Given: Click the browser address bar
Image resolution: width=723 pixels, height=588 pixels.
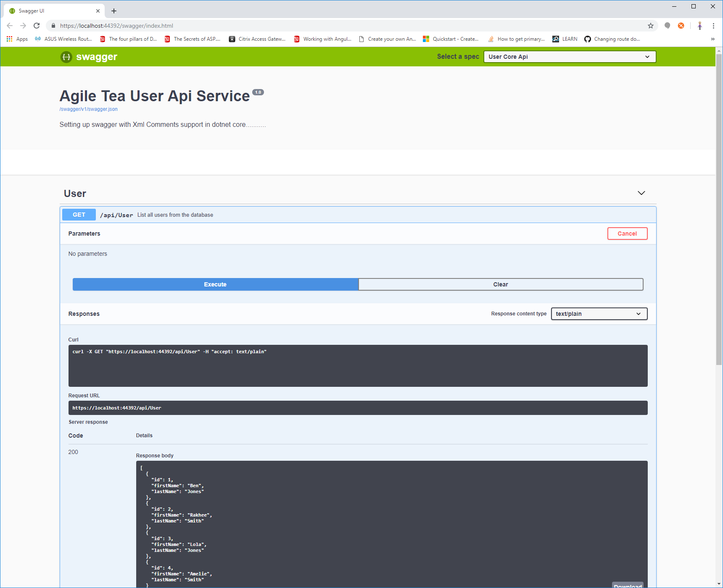Looking at the screenshot, I should pyautogui.click(x=336, y=26).
